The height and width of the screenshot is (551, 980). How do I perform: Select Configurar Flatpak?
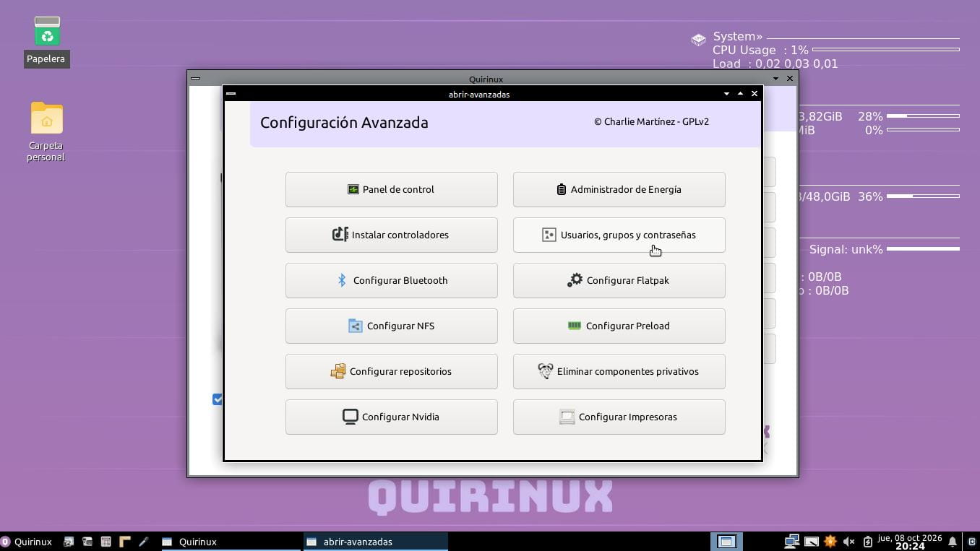[619, 280]
